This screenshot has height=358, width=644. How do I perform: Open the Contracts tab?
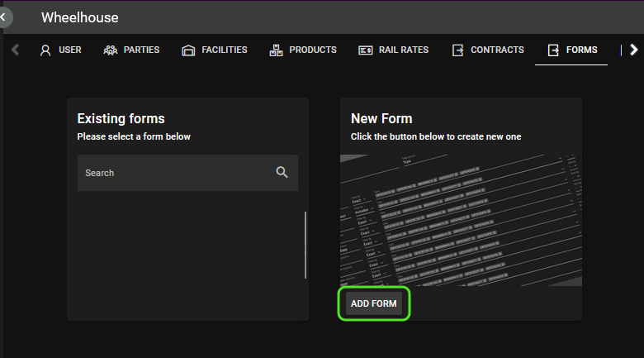tap(488, 50)
